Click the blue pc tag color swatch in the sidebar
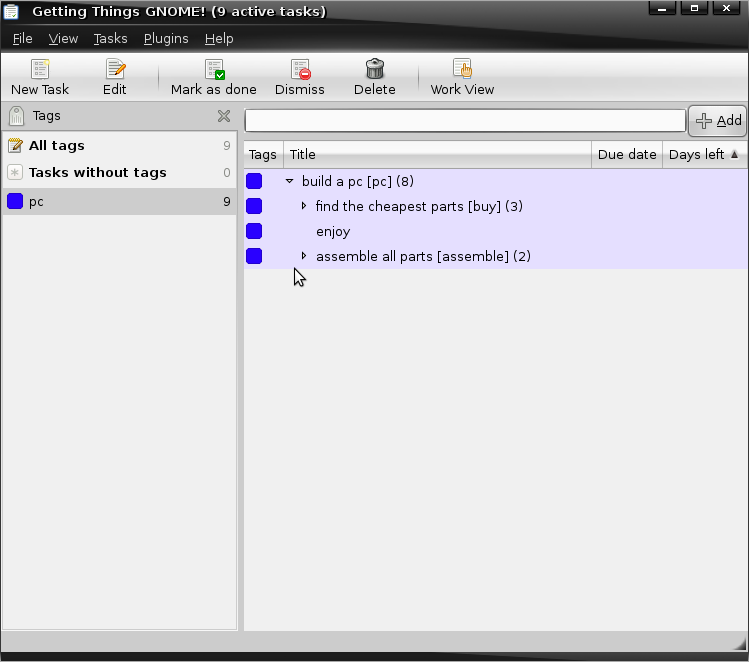 [x=15, y=201]
